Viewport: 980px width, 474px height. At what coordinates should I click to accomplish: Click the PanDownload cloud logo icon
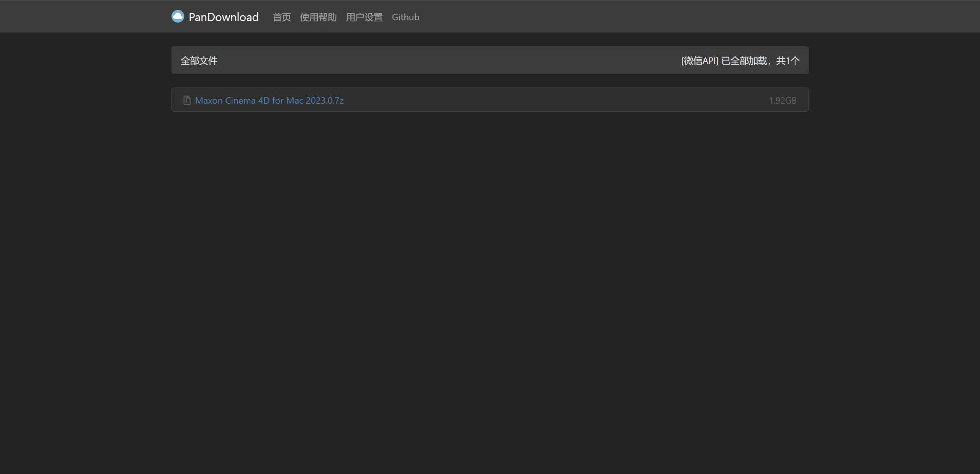coord(178,16)
